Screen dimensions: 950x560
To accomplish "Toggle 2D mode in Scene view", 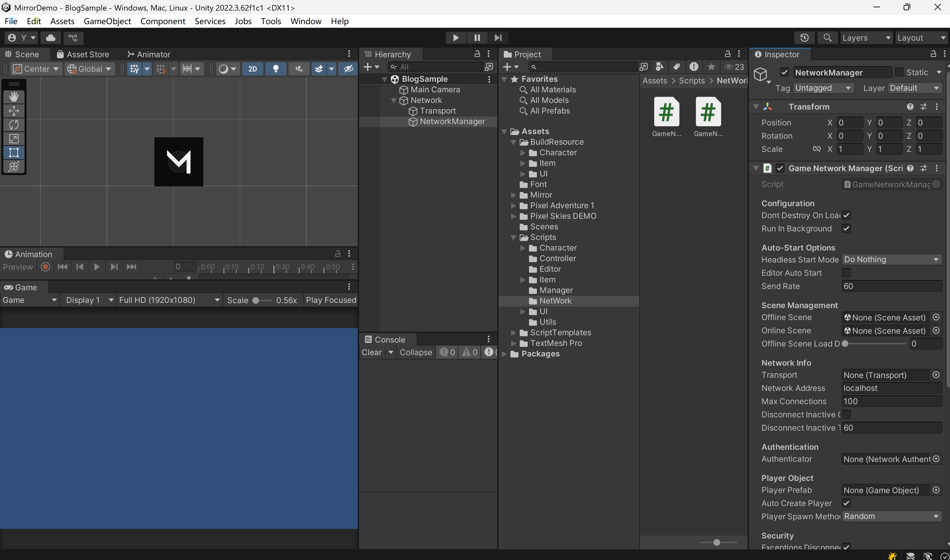I will tap(253, 69).
